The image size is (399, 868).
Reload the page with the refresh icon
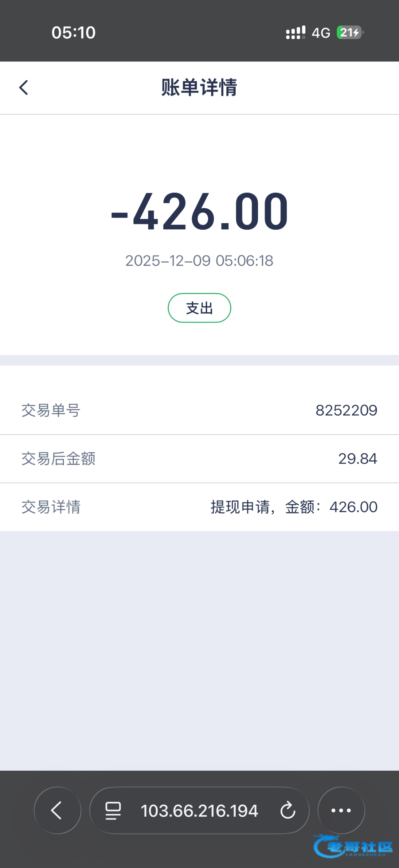(x=288, y=810)
